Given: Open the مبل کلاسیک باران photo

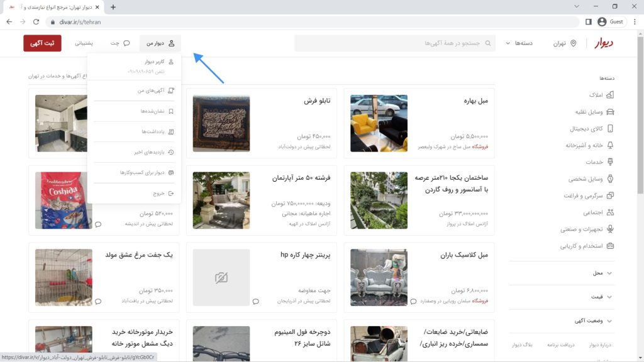Looking at the screenshot, I should [x=379, y=277].
